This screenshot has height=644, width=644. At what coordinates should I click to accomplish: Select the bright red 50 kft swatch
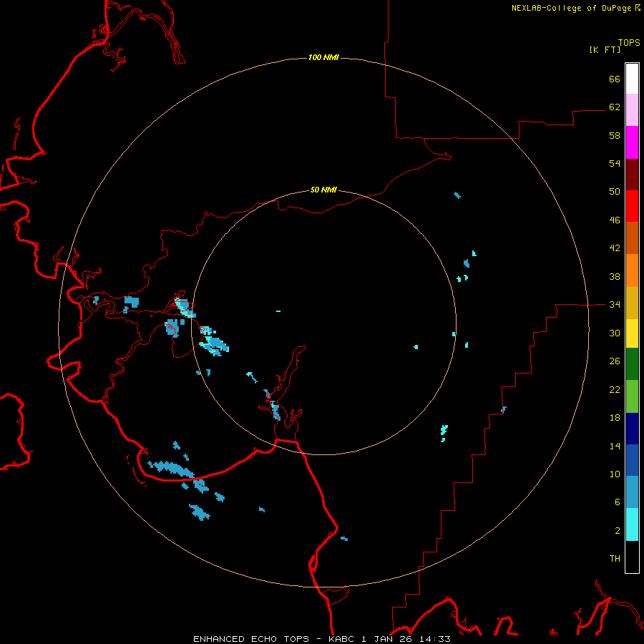632,206
